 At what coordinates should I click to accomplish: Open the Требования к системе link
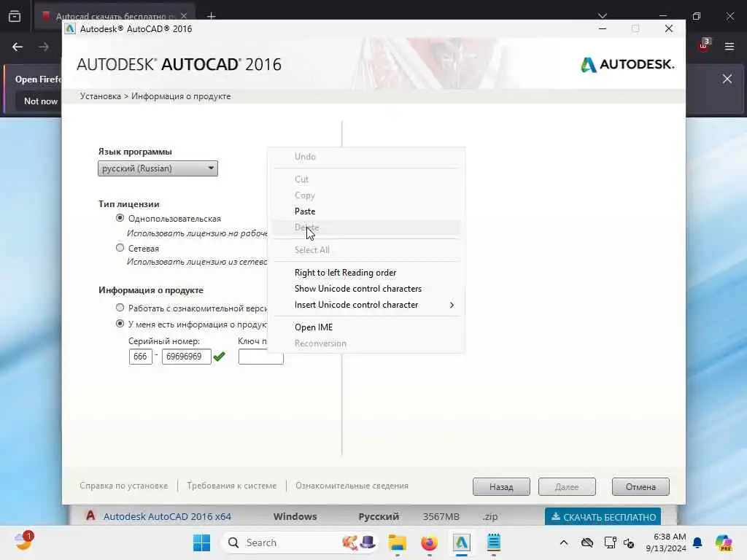click(x=231, y=486)
